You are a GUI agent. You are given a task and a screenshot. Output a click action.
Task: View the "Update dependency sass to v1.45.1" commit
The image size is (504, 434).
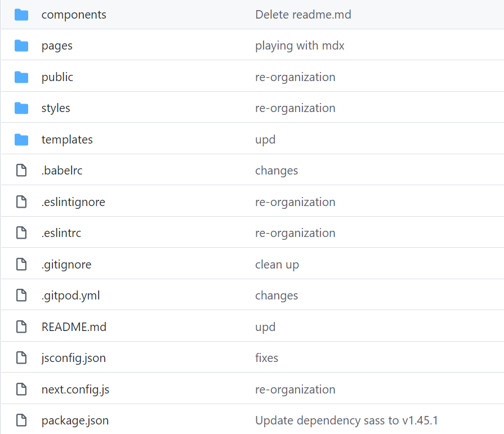346,420
